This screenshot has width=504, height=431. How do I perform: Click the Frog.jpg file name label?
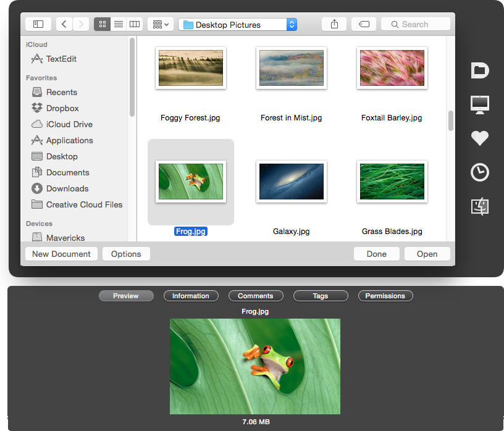tap(191, 232)
